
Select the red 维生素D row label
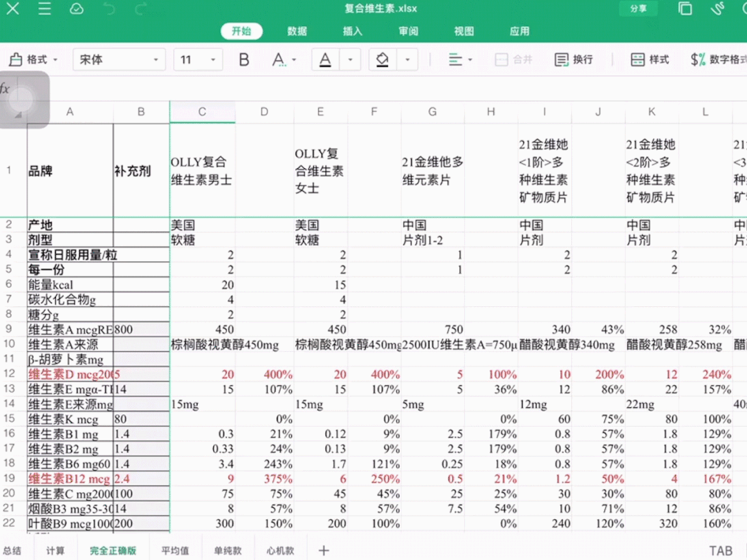point(70,374)
